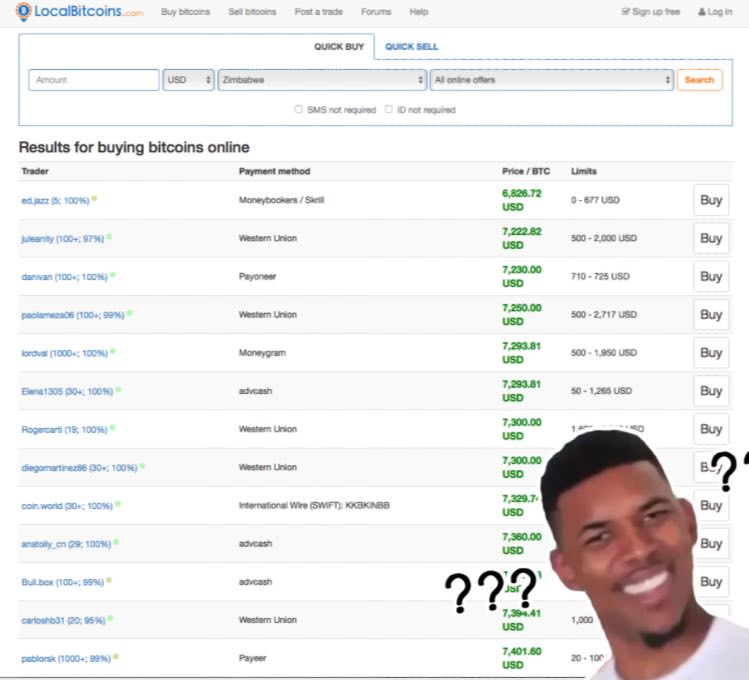Open trader danivan profile
Image resolution: width=749 pixels, height=680 pixels.
tap(64, 277)
